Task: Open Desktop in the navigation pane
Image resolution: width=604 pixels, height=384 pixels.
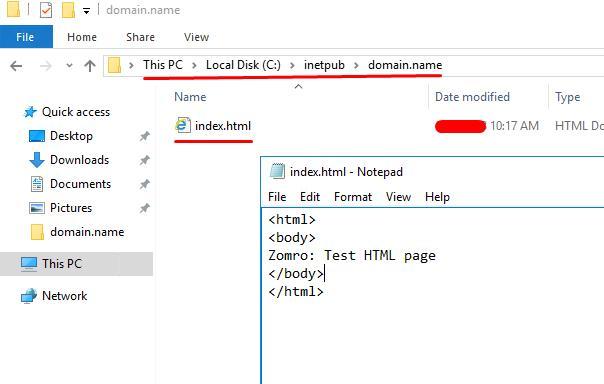Action: [x=71, y=136]
